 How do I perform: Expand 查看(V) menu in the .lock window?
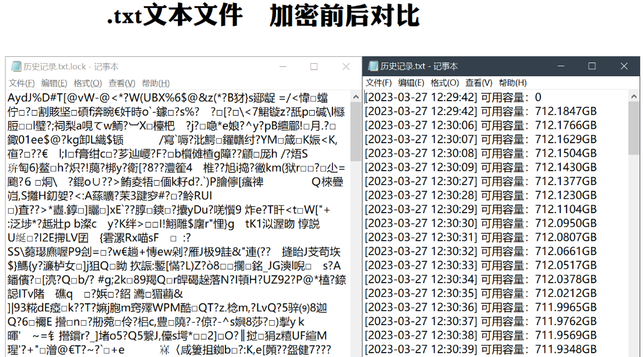(121, 83)
